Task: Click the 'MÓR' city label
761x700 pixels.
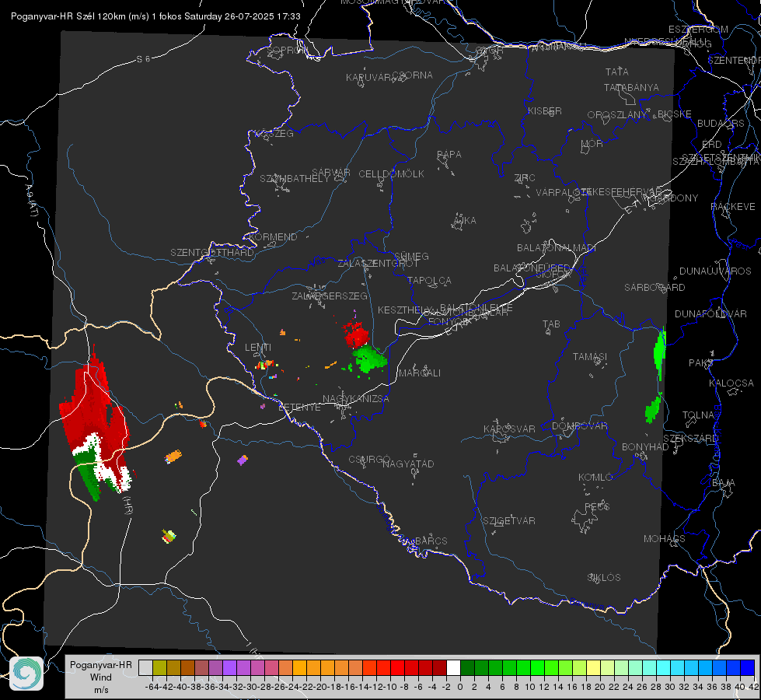Action: (x=592, y=144)
